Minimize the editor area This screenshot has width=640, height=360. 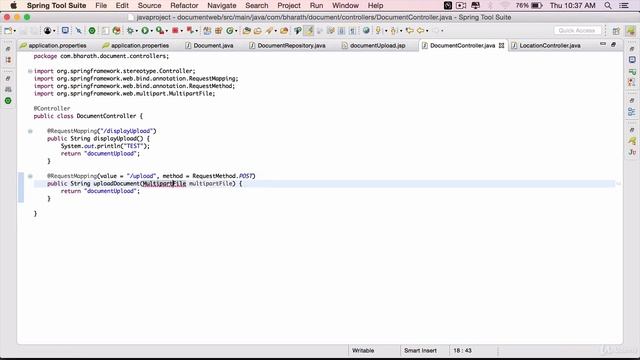pyautogui.click(x=603, y=44)
